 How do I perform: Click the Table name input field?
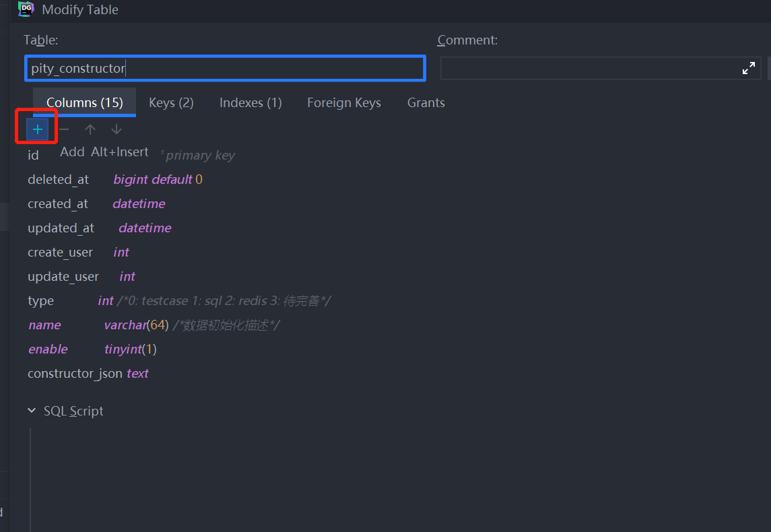coord(225,68)
